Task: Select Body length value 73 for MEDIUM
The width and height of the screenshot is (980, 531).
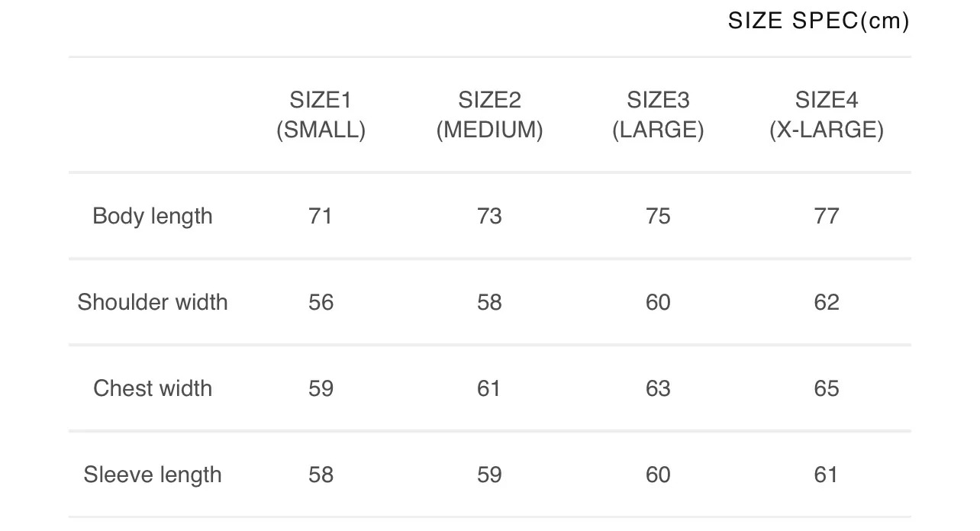Action: pos(489,216)
